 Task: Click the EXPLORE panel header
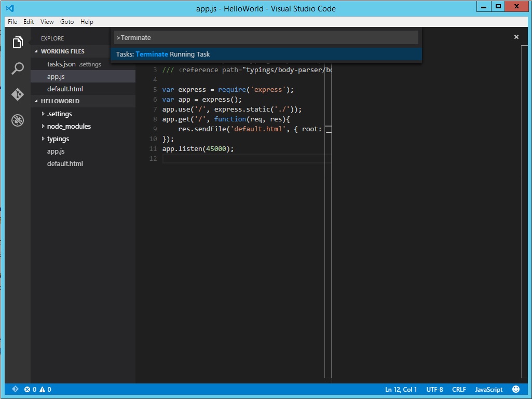click(x=52, y=38)
